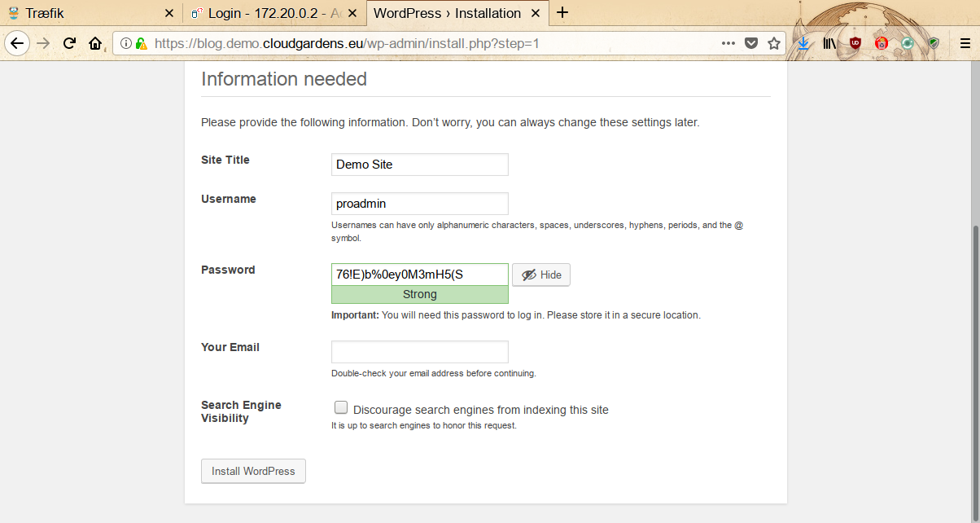Open page actions three-dot menu
Image resolution: width=980 pixels, height=523 pixels.
[728, 43]
